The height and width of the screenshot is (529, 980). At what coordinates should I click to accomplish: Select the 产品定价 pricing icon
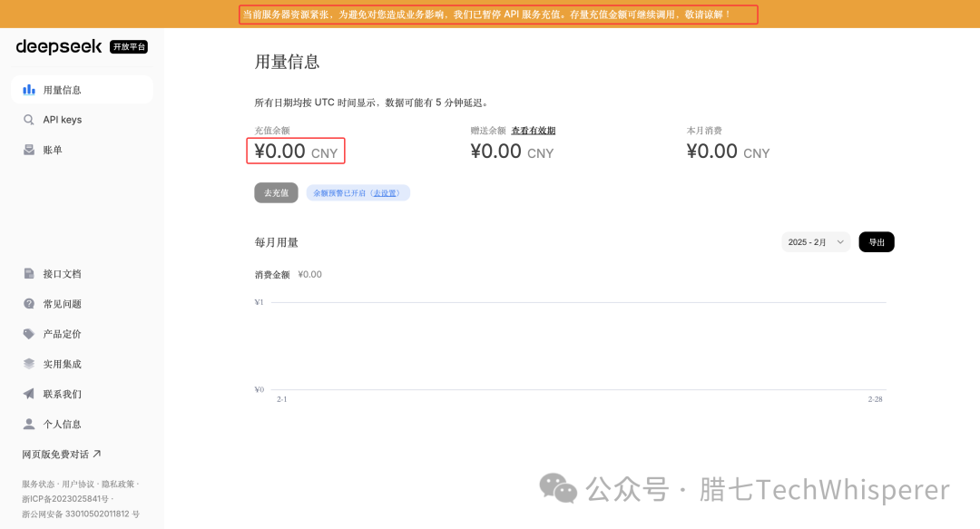(x=29, y=333)
